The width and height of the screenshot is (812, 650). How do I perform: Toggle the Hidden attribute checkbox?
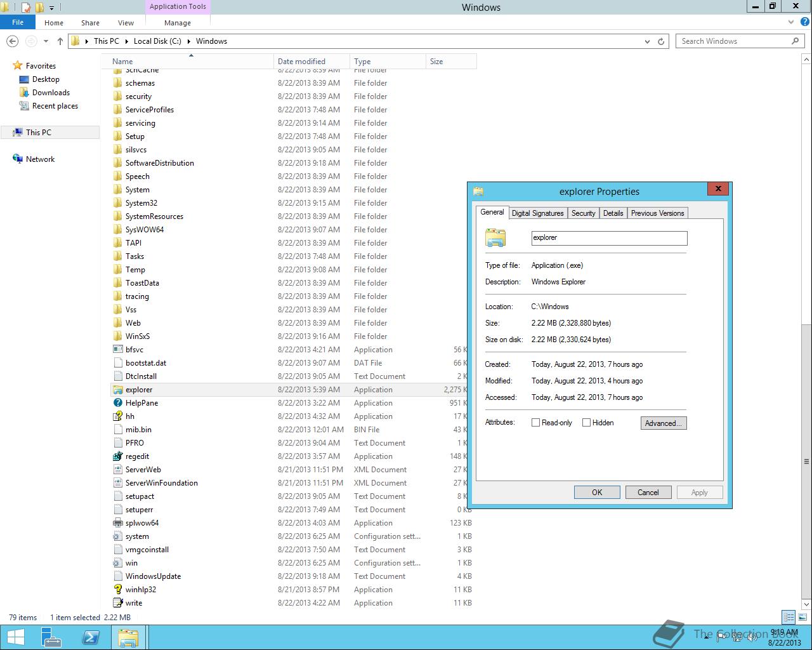[x=586, y=423]
